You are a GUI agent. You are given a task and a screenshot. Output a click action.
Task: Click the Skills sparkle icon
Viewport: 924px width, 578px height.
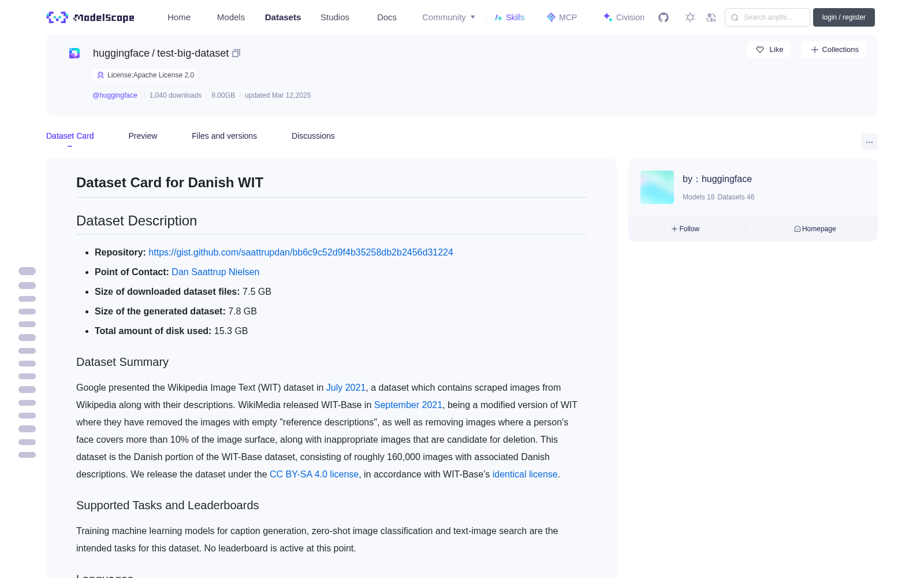click(498, 17)
